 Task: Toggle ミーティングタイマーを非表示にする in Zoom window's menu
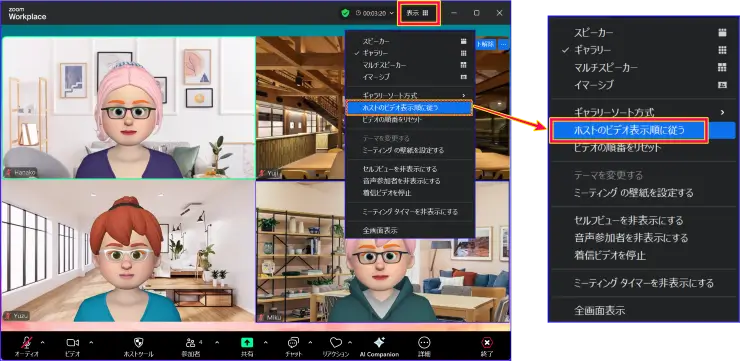[x=410, y=212]
